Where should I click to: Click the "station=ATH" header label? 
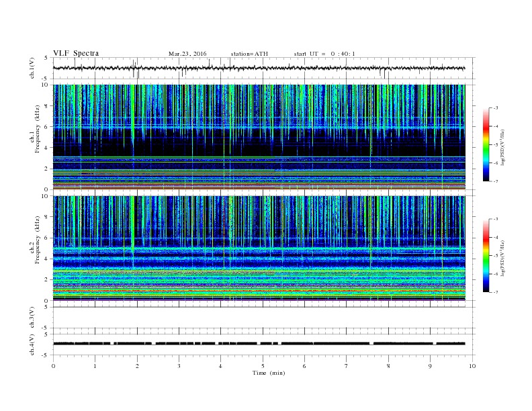coord(249,54)
